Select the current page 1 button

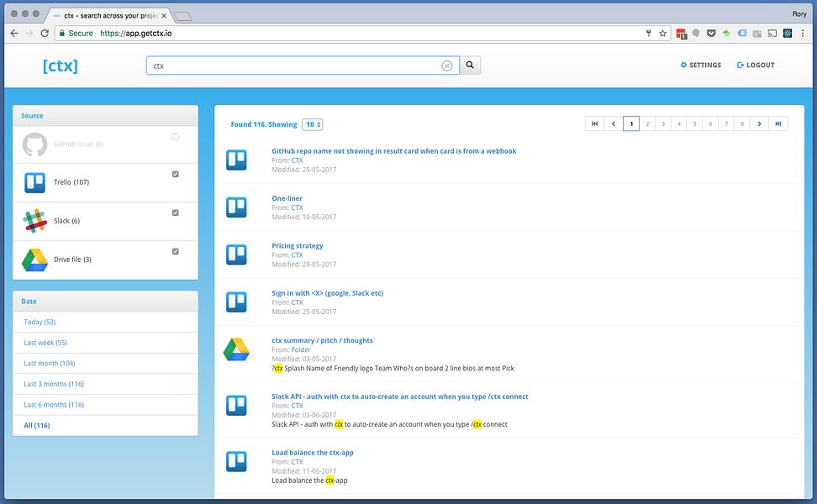[631, 124]
